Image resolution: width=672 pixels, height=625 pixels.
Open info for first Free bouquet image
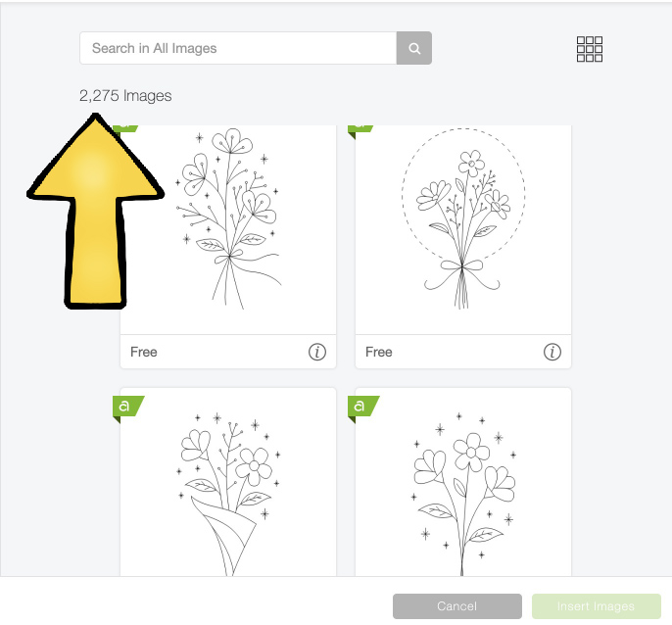pos(317,352)
